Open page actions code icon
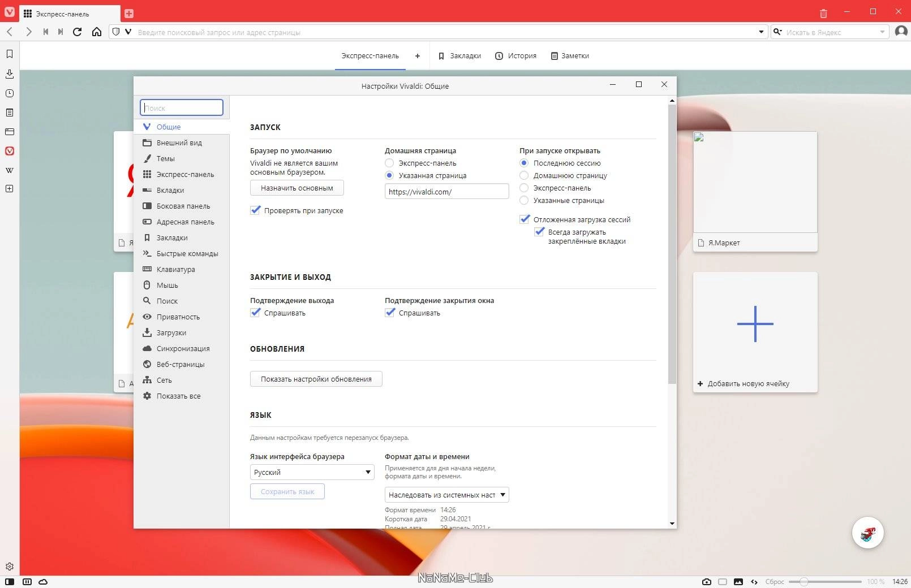Image resolution: width=911 pixels, height=588 pixels. 754,581
